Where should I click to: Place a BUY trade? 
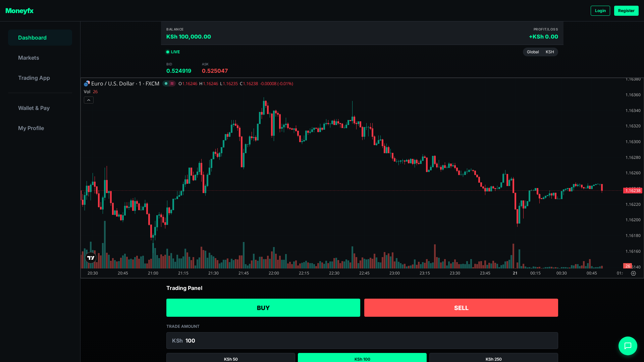[263, 308]
